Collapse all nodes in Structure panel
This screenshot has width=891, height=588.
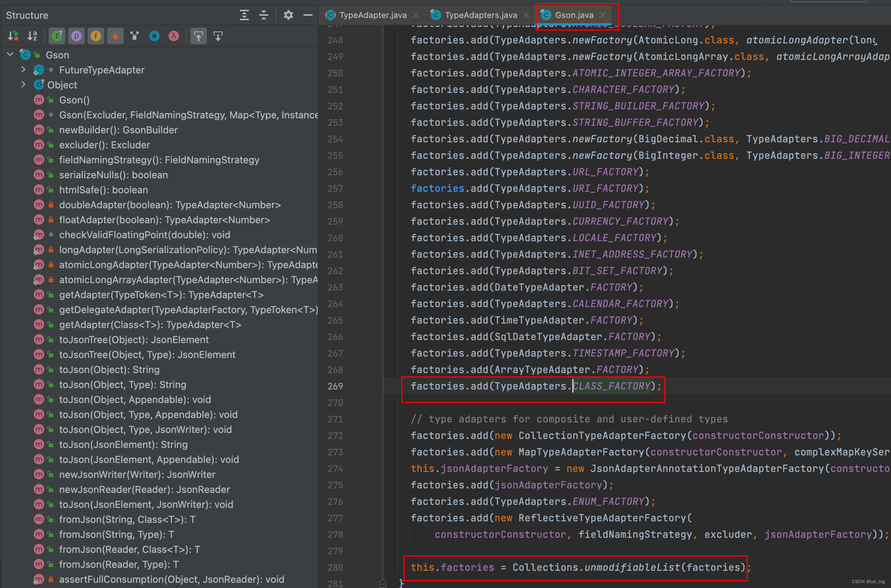[x=264, y=15]
